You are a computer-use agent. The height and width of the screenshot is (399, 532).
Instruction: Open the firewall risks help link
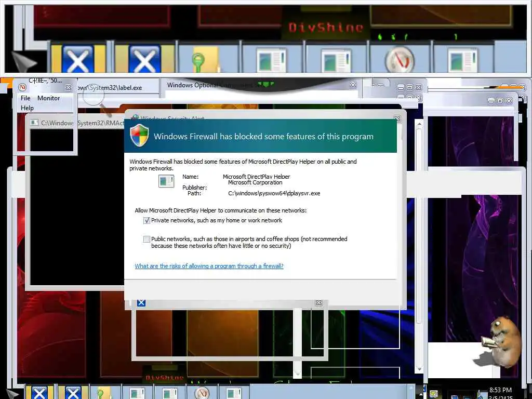click(x=209, y=266)
